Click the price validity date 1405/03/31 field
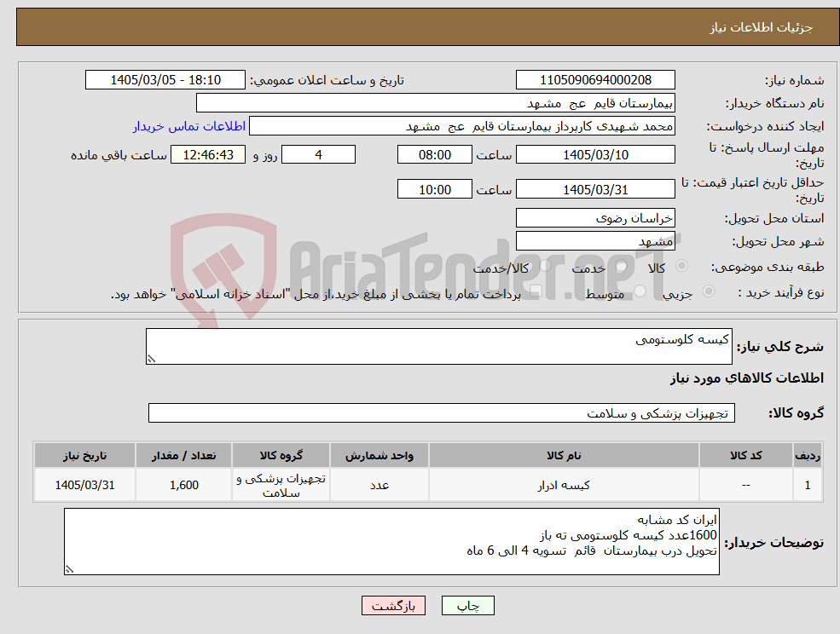The height and width of the screenshot is (634, 840). coord(595,189)
